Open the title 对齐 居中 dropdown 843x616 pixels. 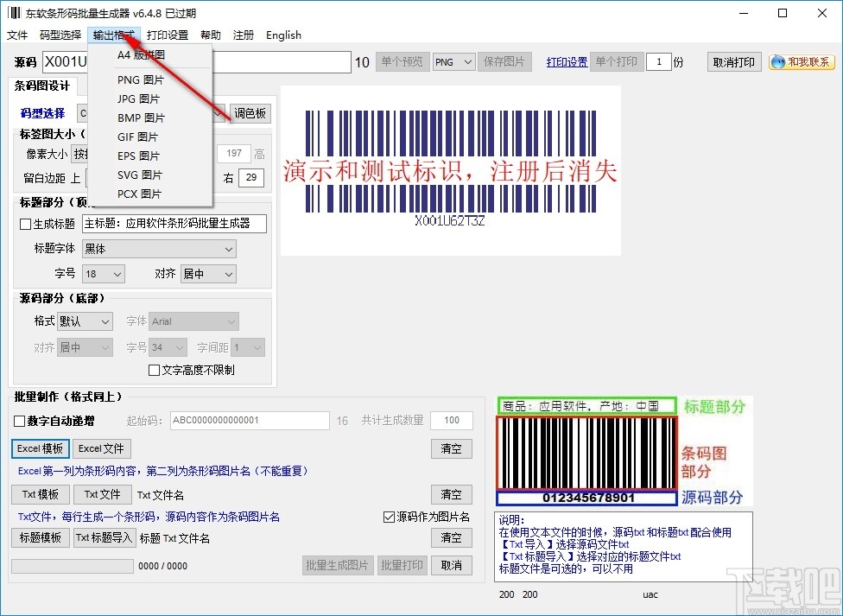tap(208, 274)
